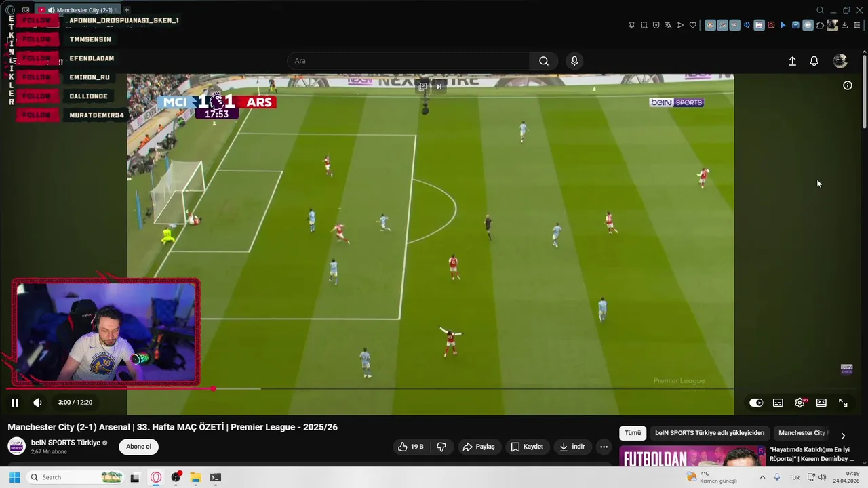Share the video with Paylaş
The width and height of the screenshot is (868, 488).
click(x=479, y=447)
